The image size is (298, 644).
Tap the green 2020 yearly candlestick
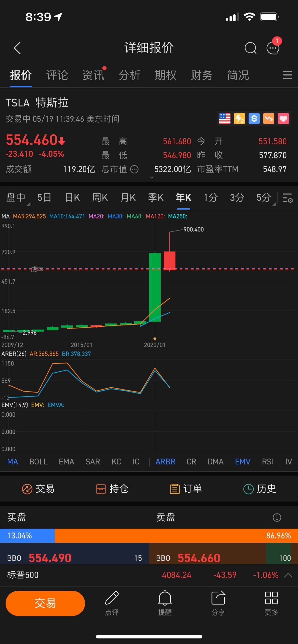(x=155, y=287)
